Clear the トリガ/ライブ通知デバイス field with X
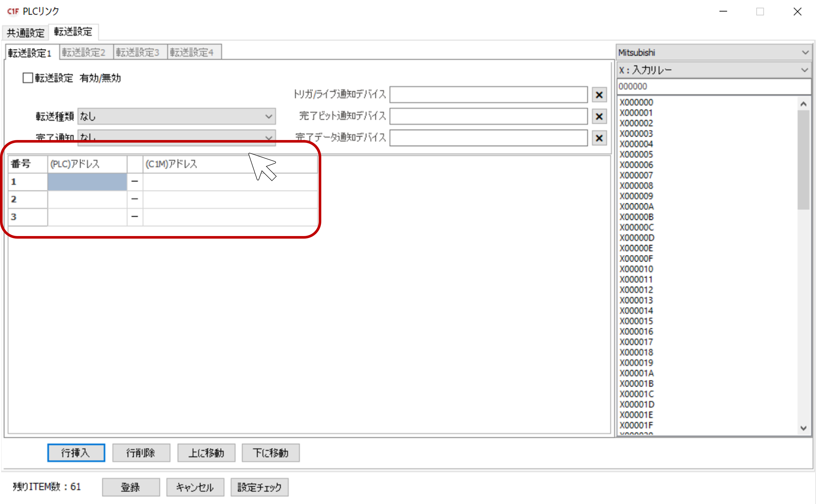 tap(599, 95)
